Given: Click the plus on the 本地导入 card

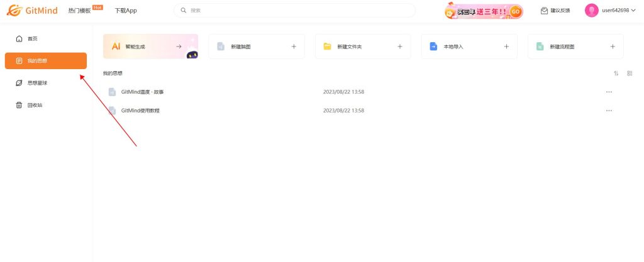Looking at the screenshot, I should pyautogui.click(x=506, y=46).
